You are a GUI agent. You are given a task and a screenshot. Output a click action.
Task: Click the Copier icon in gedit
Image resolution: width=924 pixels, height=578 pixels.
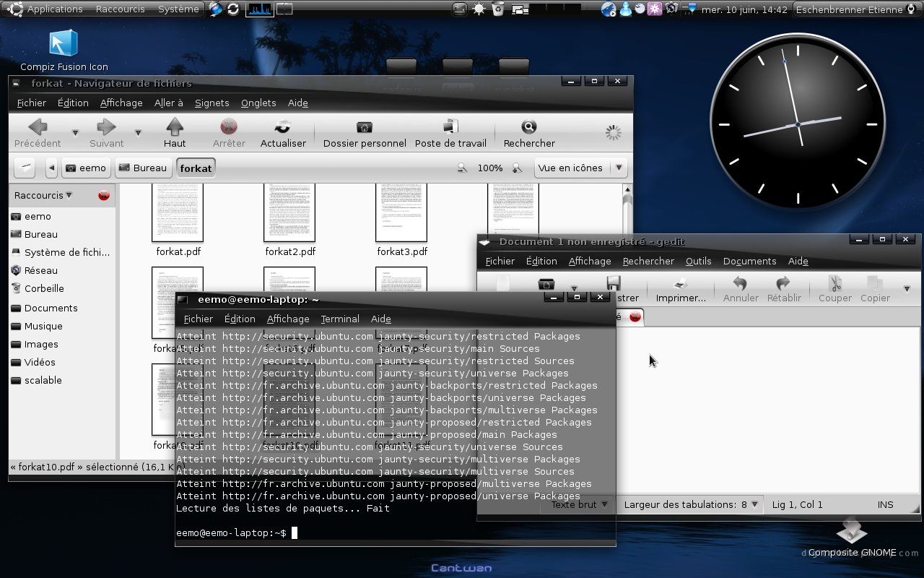click(x=875, y=283)
